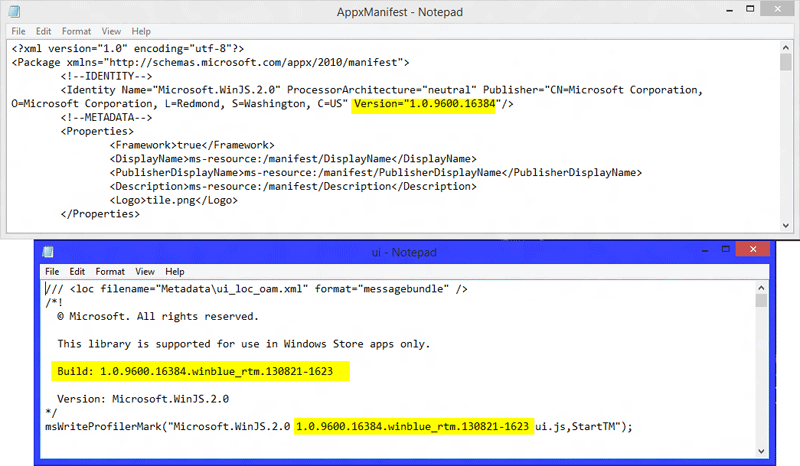Screen dimensions: 800x466
Task: Click the ui Notepad app icon
Action: tap(48, 252)
